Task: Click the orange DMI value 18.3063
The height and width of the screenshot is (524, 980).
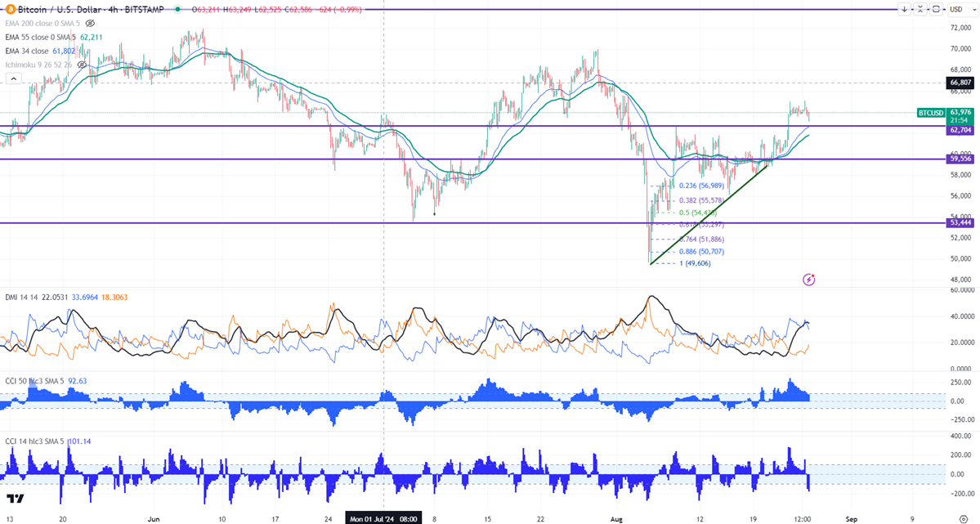Action: 114,297
